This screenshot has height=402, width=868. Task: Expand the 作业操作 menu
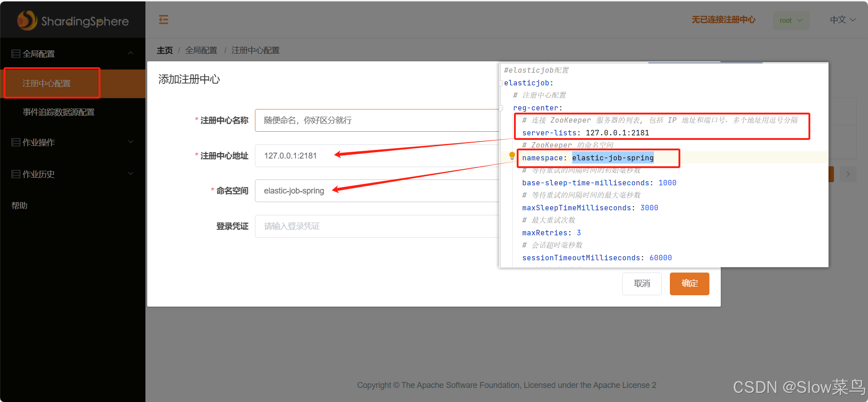click(x=73, y=142)
